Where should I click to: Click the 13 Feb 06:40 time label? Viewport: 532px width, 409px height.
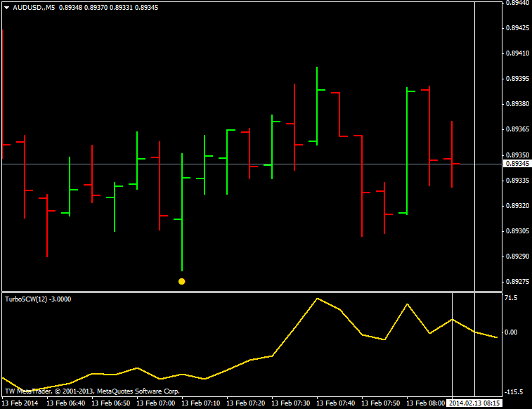point(66,403)
